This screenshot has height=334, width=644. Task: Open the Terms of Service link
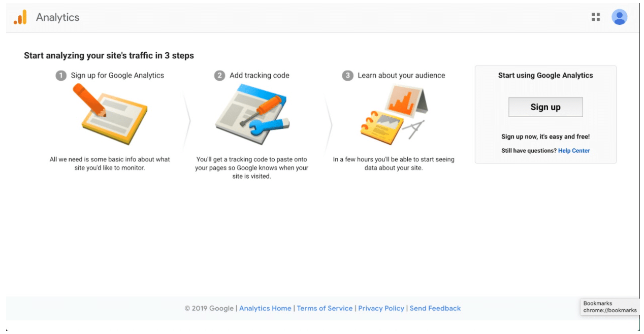[x=325, y=308]
